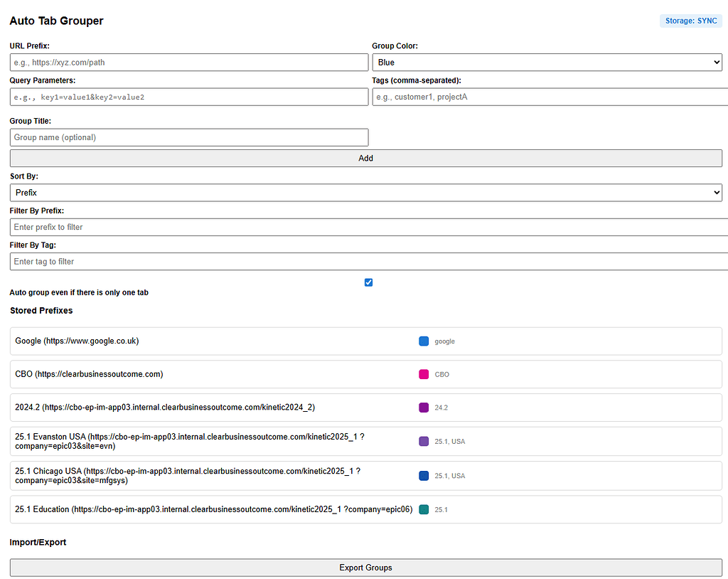
Task: Click the Query Parameters field
Action: 188,96
